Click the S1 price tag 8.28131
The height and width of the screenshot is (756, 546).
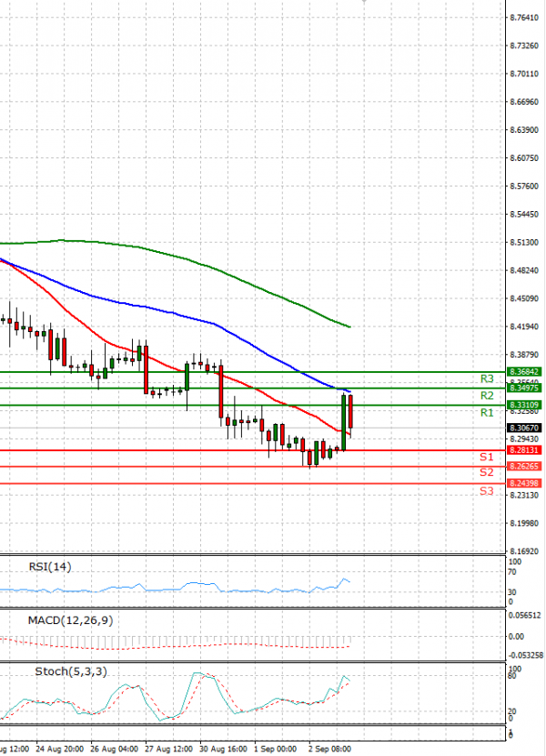click(x=524, y=450)
